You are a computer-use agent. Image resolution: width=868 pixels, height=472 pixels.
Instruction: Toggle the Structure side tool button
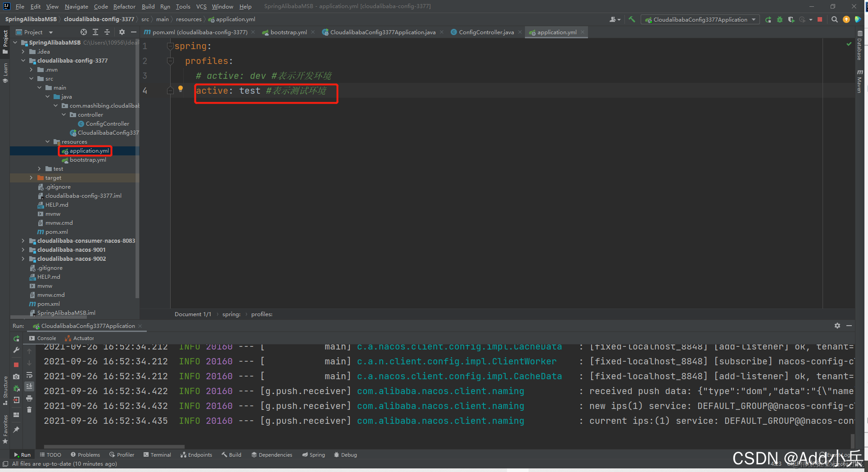(5, 390)
